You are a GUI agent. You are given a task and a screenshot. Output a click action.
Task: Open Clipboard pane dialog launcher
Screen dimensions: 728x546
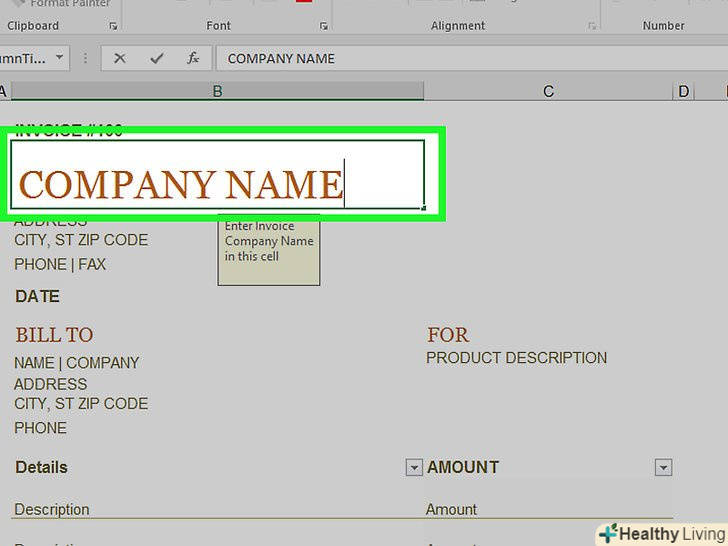113,26
